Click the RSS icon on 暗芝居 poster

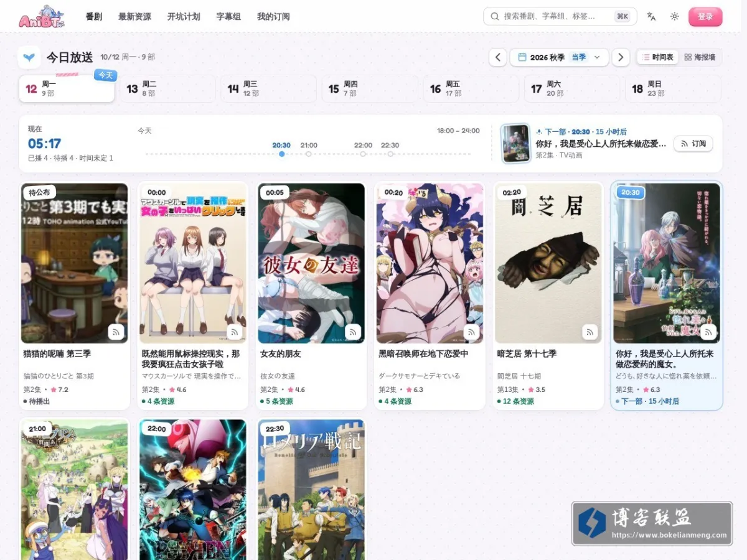[x=590, y=332]
